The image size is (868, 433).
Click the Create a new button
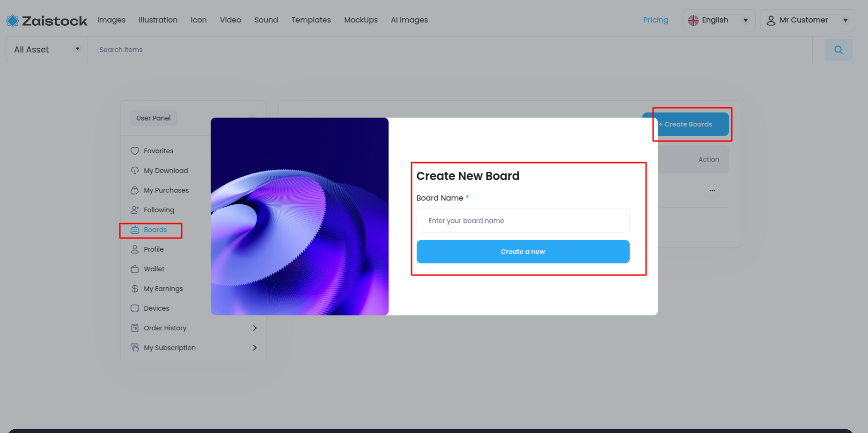[x=523, y=252]
